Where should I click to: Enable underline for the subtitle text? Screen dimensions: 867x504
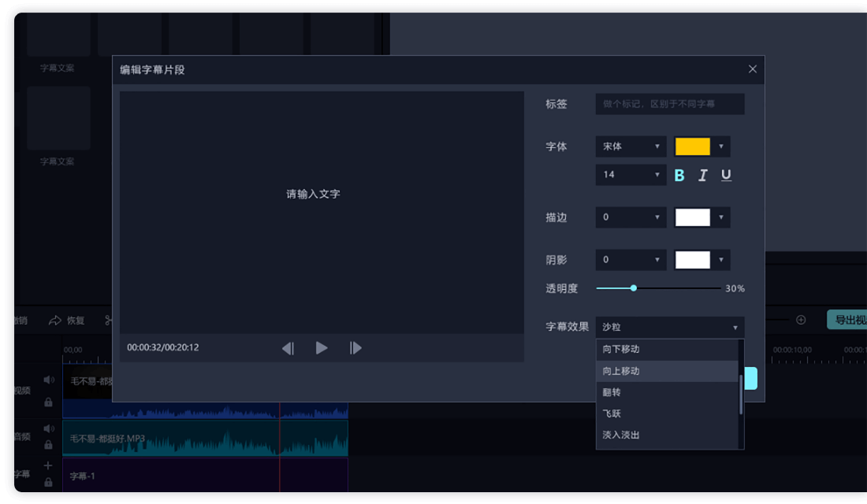click(725, 175)
